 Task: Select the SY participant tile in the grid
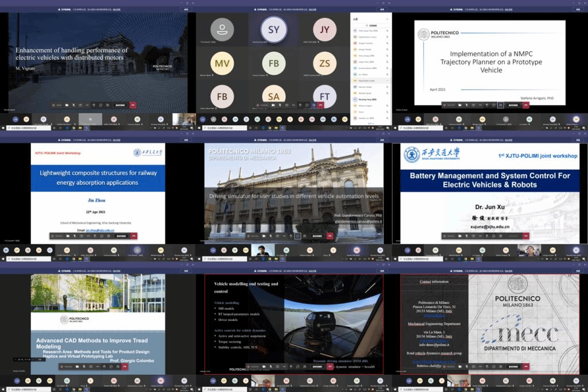[274, 29]
